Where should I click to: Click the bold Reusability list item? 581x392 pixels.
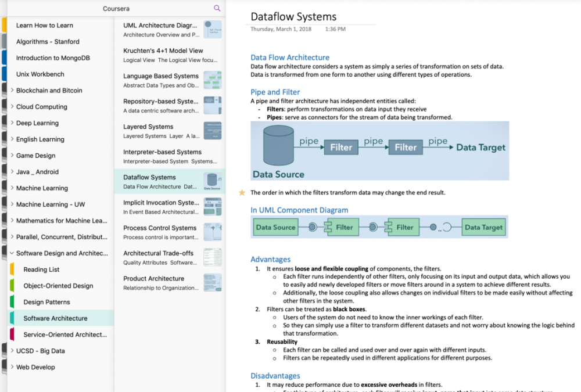(282, 341)
